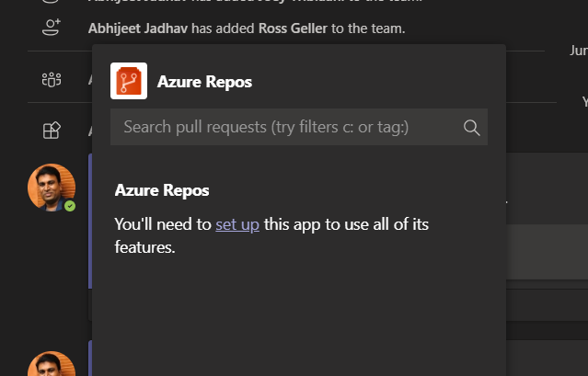Click the word "features." in popup message
588x376 pixels.
tap(144, 246)
